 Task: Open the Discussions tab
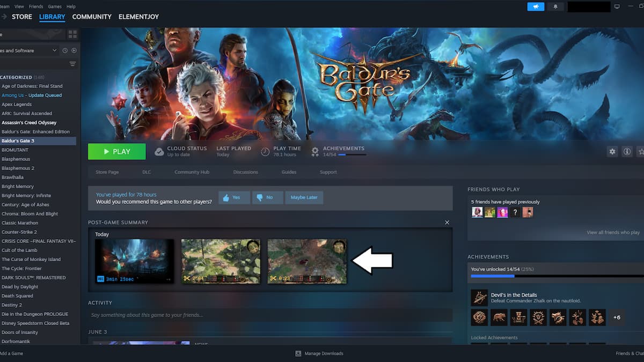[245, 172]
